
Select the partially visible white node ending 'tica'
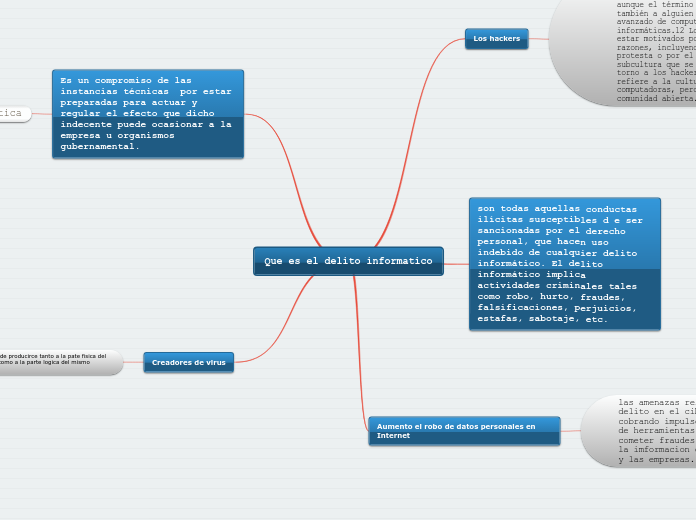coord(15,114)
